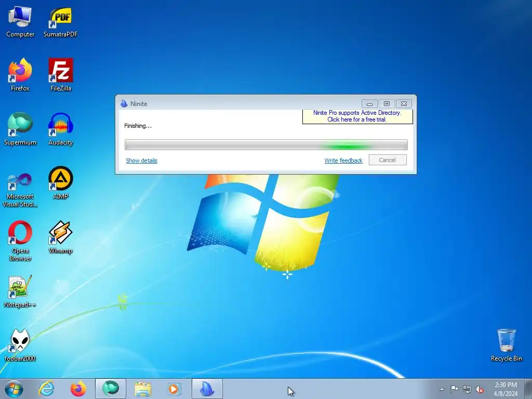Click the Ninite Pro free trial banner
The image size is (532, 399).
[x=357, y=116]
